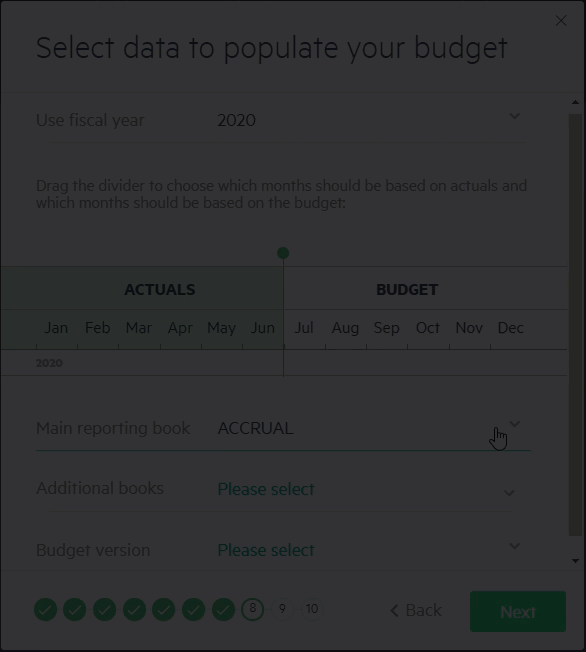Screen dimensions: 586x652
Task: Click the scrollbar down arrow
Action: pos(576,561)
